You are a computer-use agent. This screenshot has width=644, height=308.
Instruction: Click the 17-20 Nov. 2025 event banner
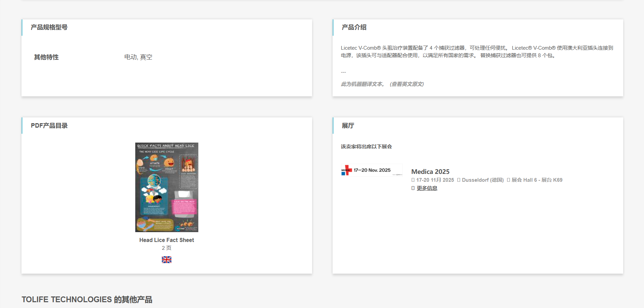(x=372, y=170)
